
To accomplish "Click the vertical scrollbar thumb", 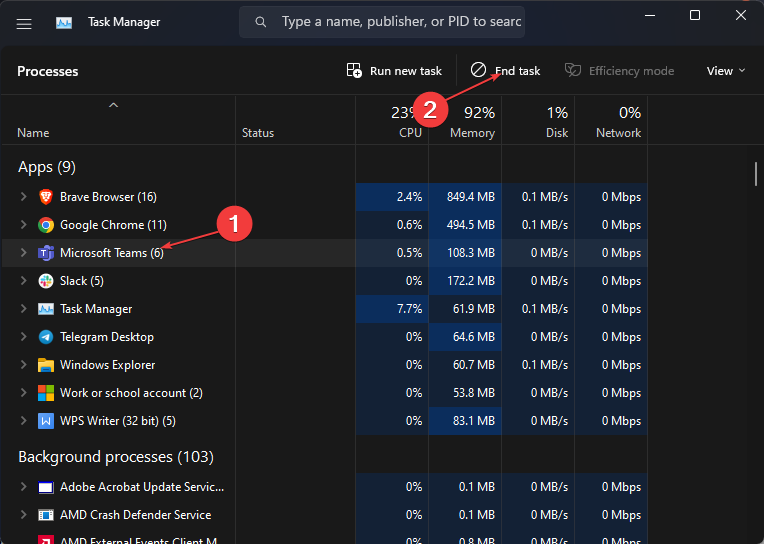I will [756, 174].
